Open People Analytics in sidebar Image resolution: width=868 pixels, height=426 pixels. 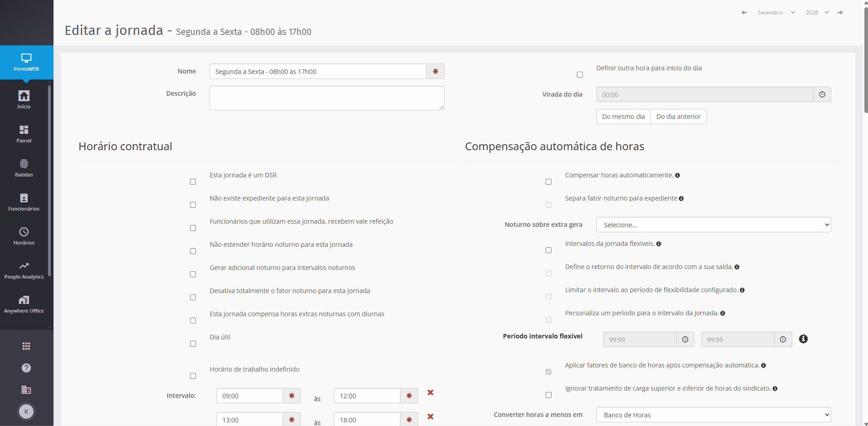click(24, 270)
